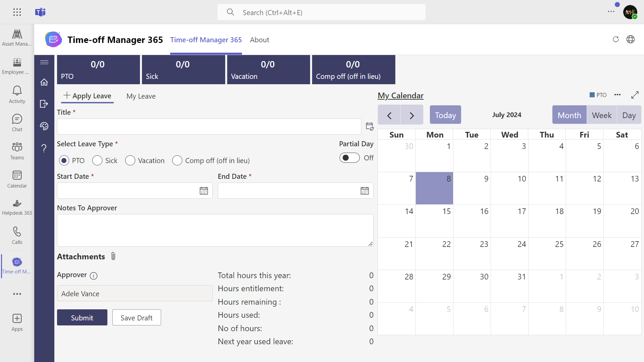This screenshot has height=362, width=644.
Task: Open Employee directory app in sidebar
Action: coord(17,66)
